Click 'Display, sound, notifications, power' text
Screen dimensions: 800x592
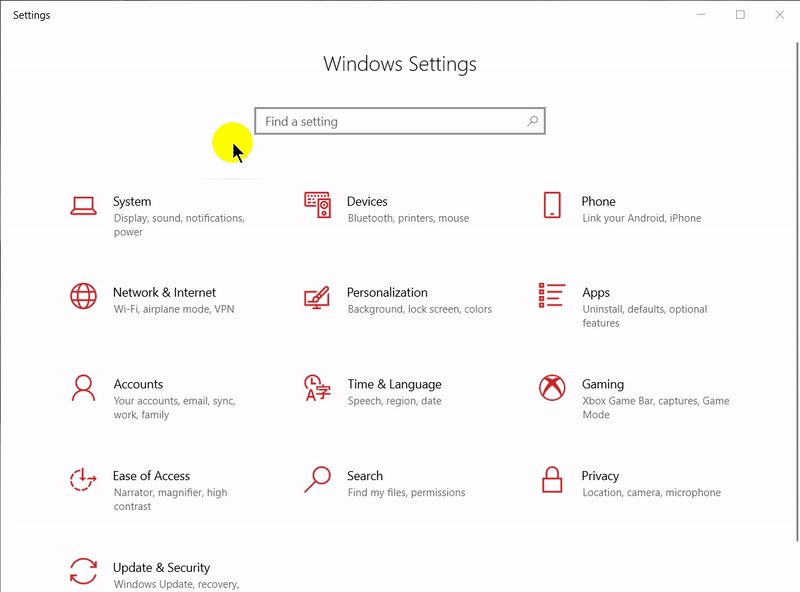179,225
